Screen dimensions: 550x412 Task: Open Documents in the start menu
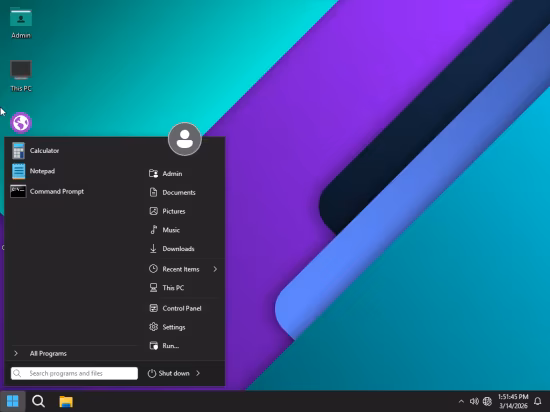click(184, 193)
